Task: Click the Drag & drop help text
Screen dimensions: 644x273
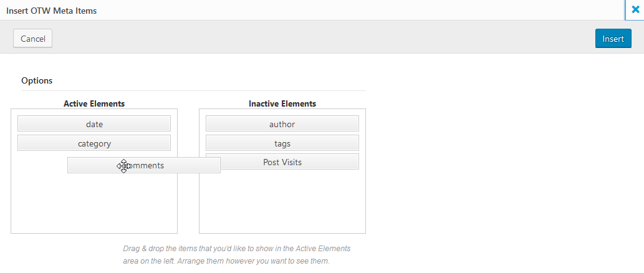Action: point(237,249)
